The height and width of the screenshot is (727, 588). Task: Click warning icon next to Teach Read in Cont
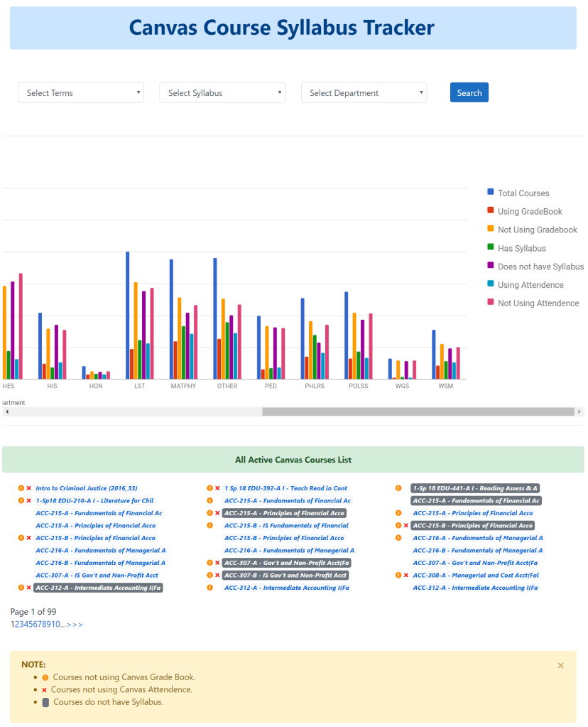click(209, 488)
